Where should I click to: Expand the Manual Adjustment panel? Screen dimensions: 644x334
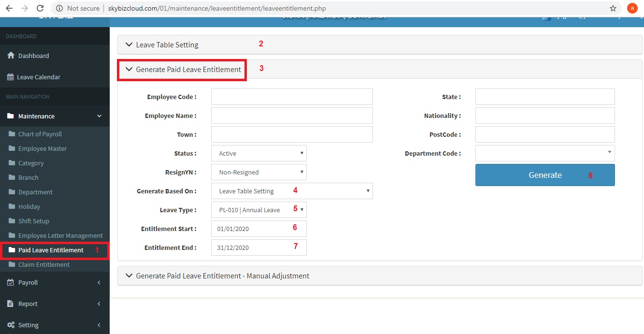coord(222,276)
